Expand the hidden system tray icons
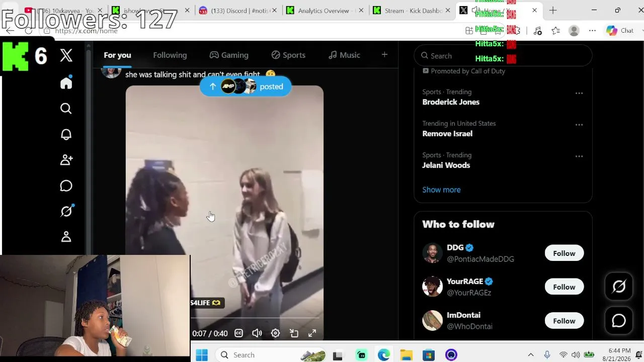Image resolution: width=644 pixels, height=362 pixels. point(531,355)
